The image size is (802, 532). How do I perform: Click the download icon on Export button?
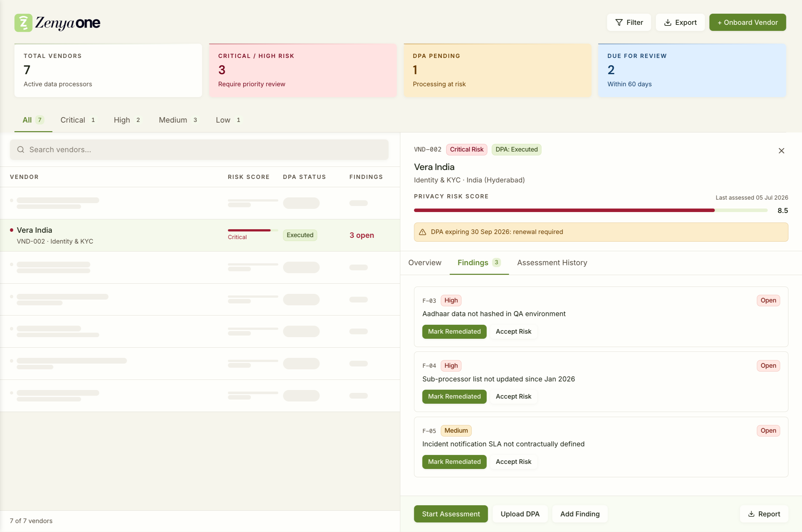667,22
